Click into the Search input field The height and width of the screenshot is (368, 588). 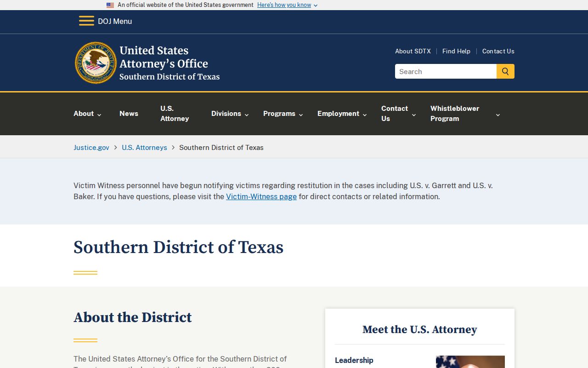pyautogui.click(x=446, y=71)
